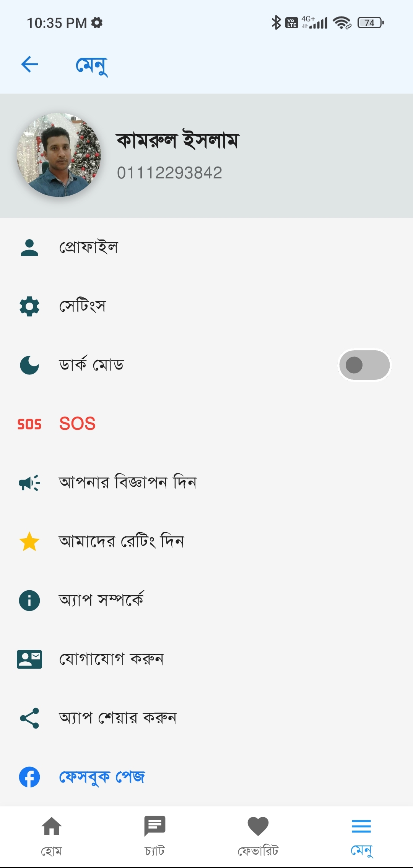Tap the dark mode moon icon

pos(29,365)
